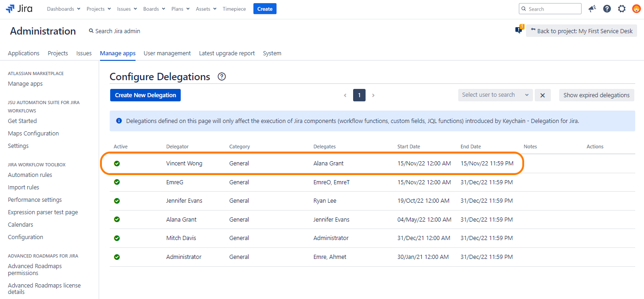Screen dimensions: 644x299
Task: Open the notifications megaphone icon
Action: [x=592, y=9]
